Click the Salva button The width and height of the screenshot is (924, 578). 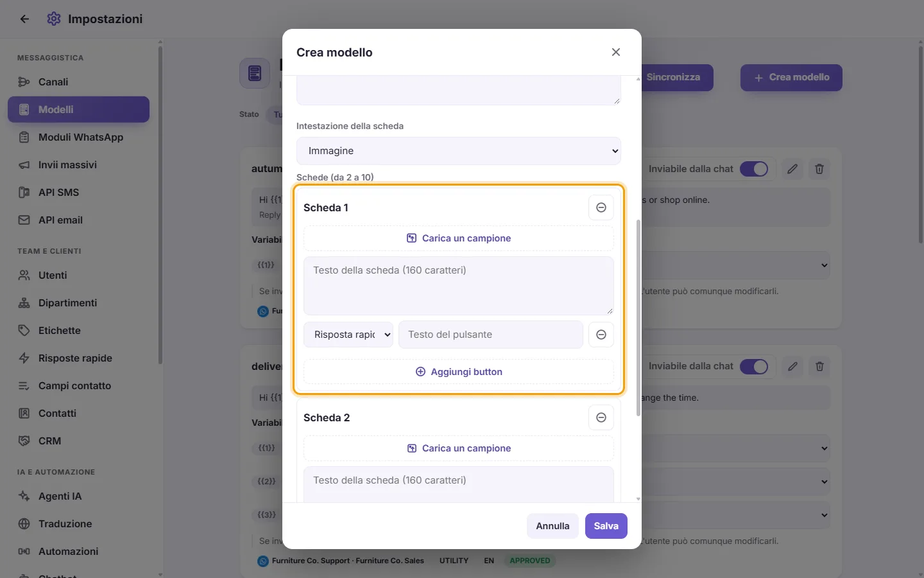[606, 526]
